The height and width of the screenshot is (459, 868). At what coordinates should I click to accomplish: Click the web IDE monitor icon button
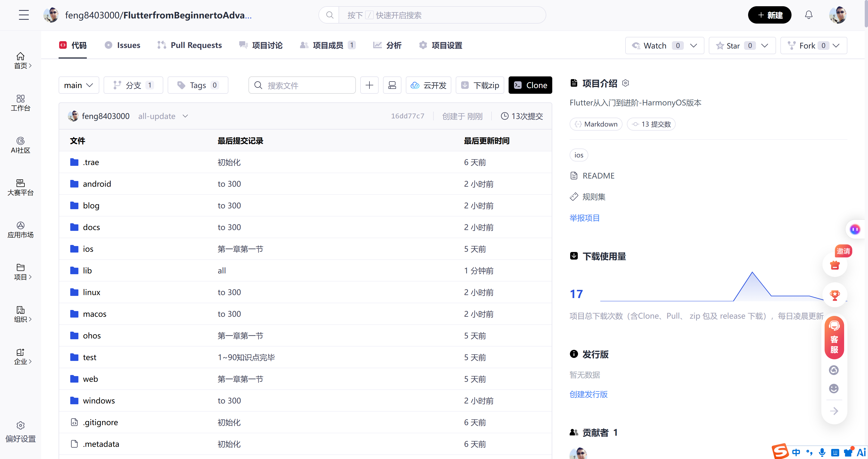(392, 85)
